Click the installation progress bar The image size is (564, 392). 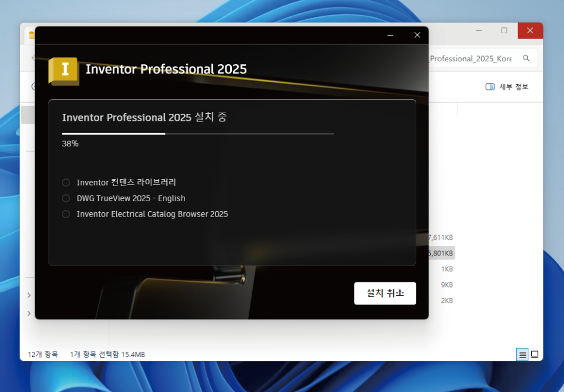point(198,134)
